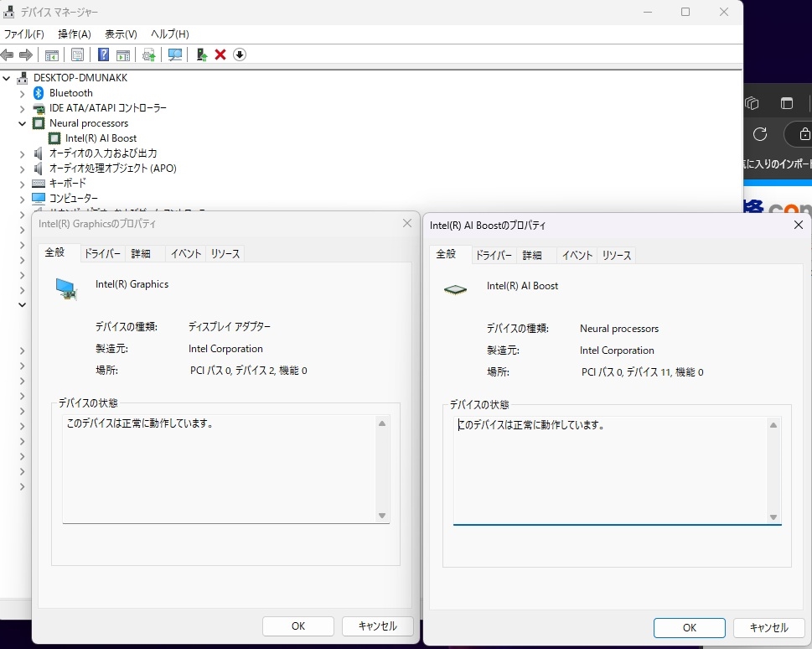812x649 pixels.
Task: Click status box scroll-up arrow in Intel(R) Graphics dialog
Action: point(382,423)
